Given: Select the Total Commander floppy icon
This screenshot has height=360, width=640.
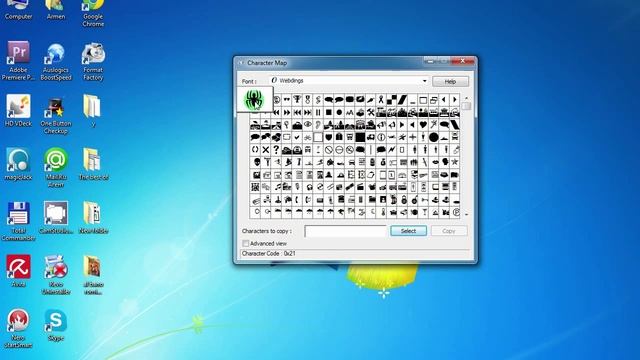Looking at the screenshot, I should coord(18,220).
